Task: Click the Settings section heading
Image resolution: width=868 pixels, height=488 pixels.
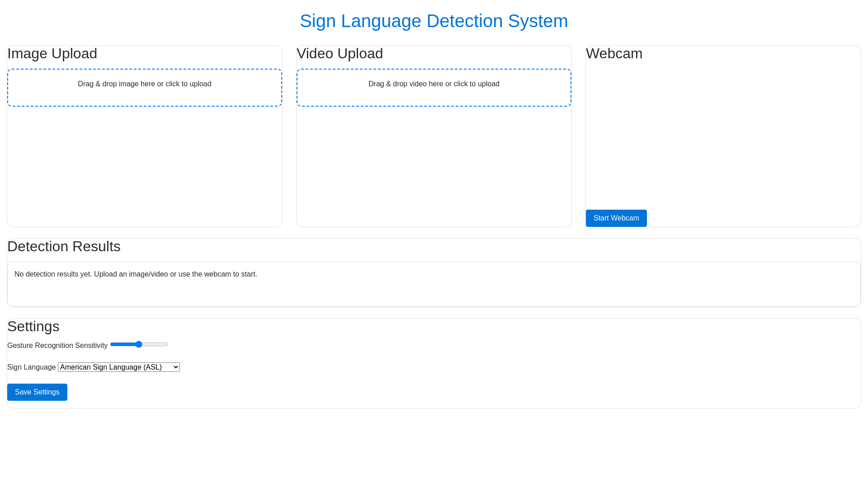Action: click(x=33, y=327)
